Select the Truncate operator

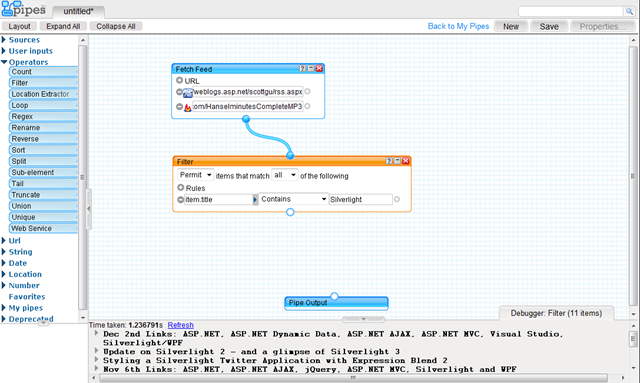[43, 195]
